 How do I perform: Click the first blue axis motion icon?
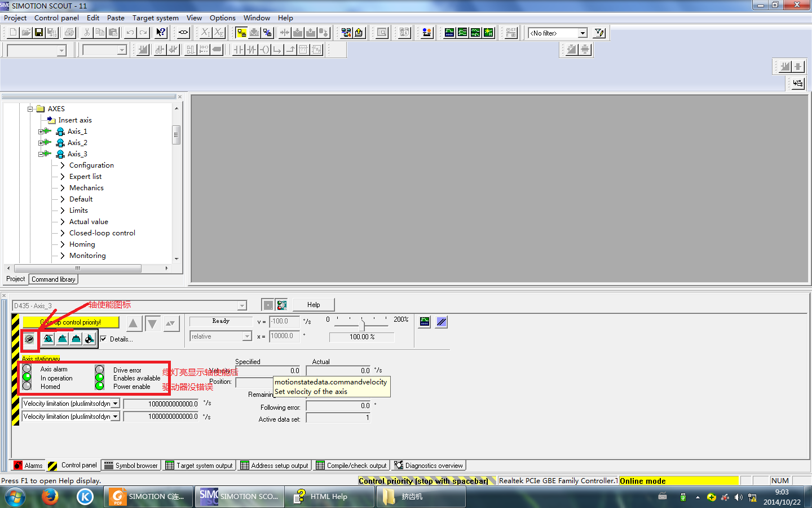48,339
